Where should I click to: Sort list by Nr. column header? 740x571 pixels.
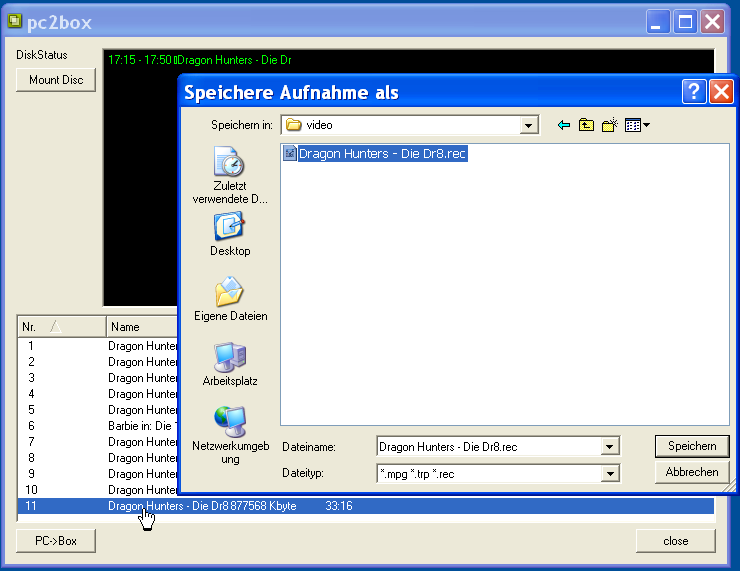[61, 327]
